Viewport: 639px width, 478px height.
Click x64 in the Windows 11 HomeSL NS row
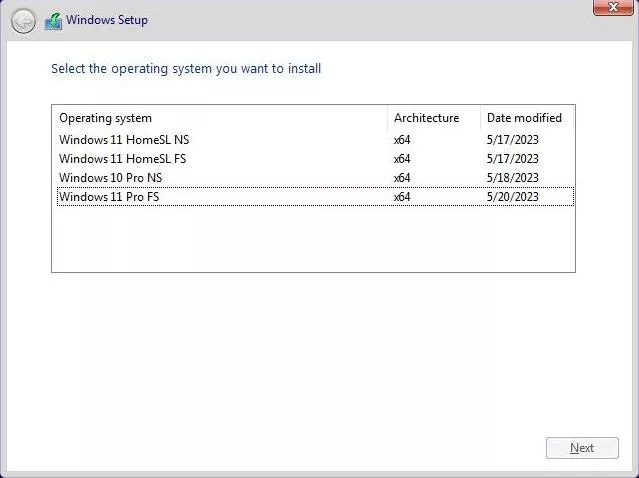tap(402, 140)
